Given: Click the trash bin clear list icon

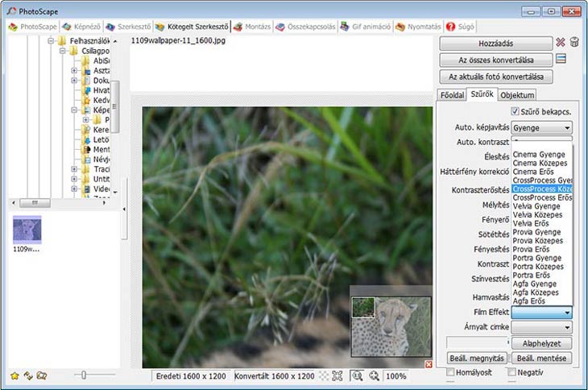Looking at the screenshot, I should point(574,43).
